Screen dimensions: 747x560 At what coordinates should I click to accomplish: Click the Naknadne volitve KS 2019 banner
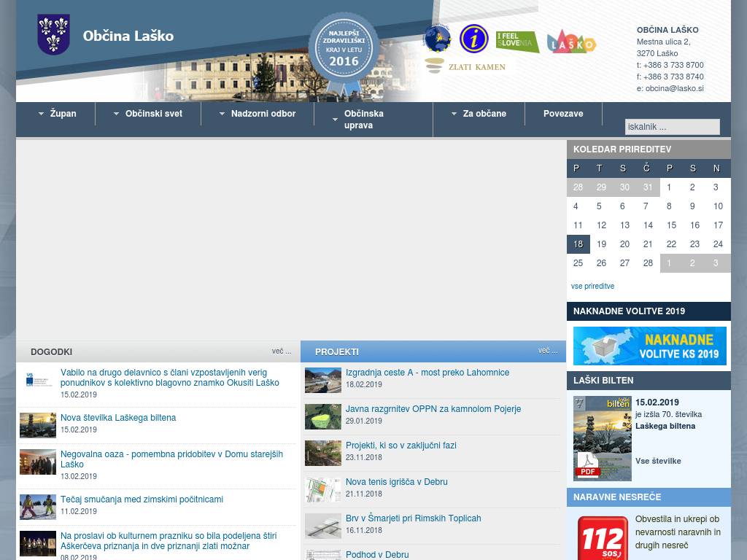649,346
